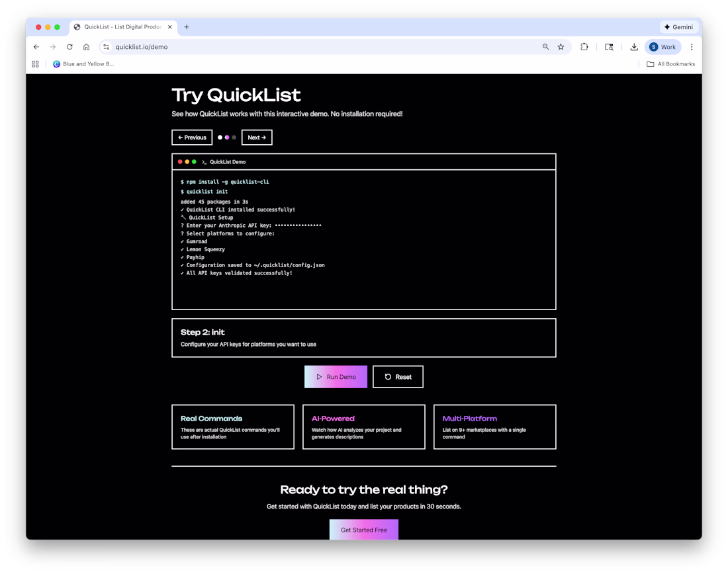The width and height of the screenshot is (728, 574).
Task: Click the terminal prompt icon beside QuickList Demo
Action: pos(205,162)
